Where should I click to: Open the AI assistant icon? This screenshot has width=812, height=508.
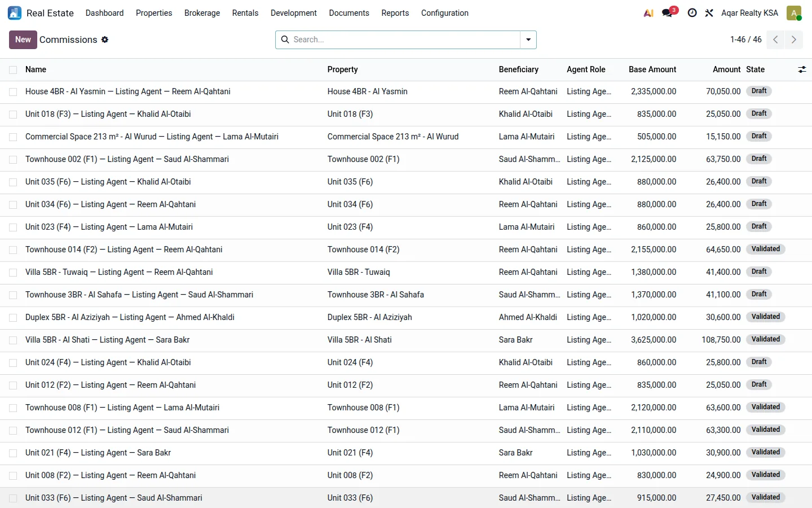648,13
